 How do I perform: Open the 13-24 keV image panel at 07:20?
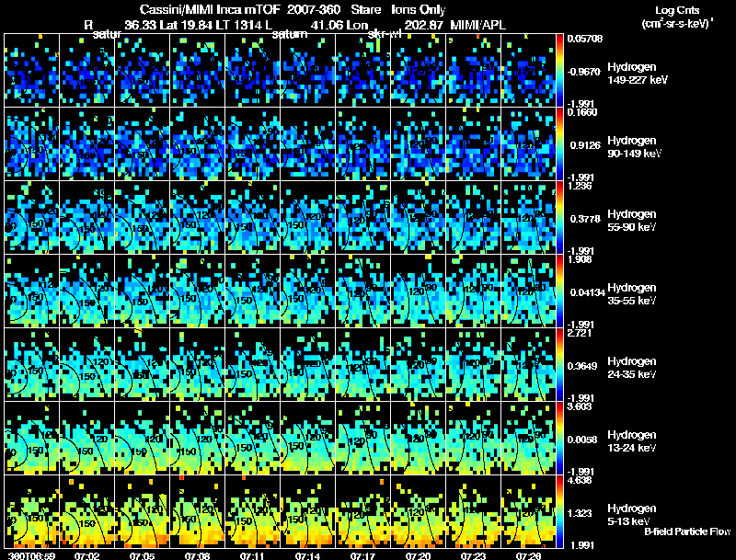(419, 438)
